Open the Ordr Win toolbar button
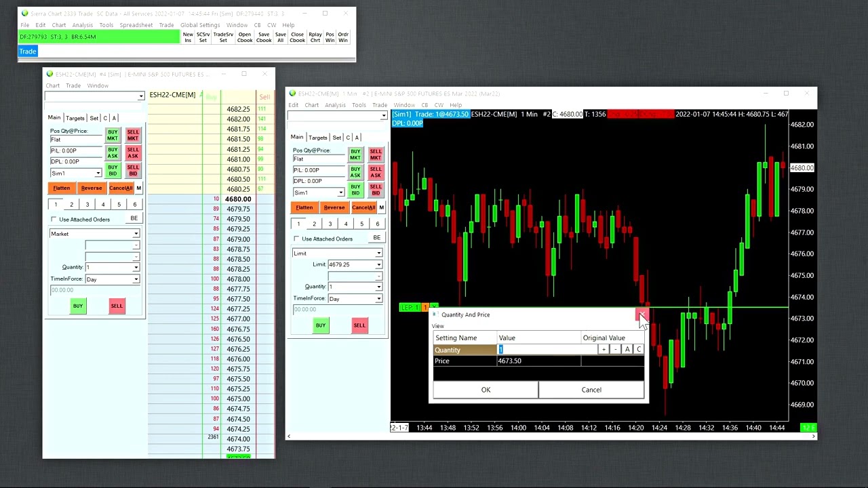 click(x=343, y=37)
